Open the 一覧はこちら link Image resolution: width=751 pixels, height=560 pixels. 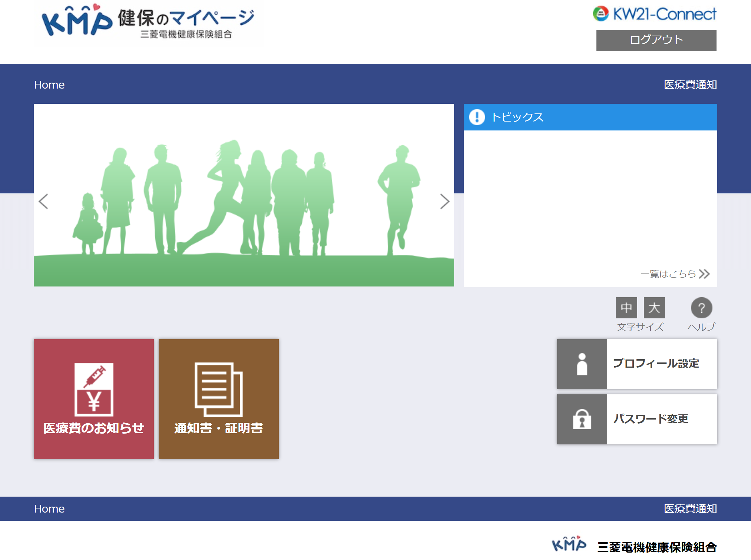pos(668,274)
